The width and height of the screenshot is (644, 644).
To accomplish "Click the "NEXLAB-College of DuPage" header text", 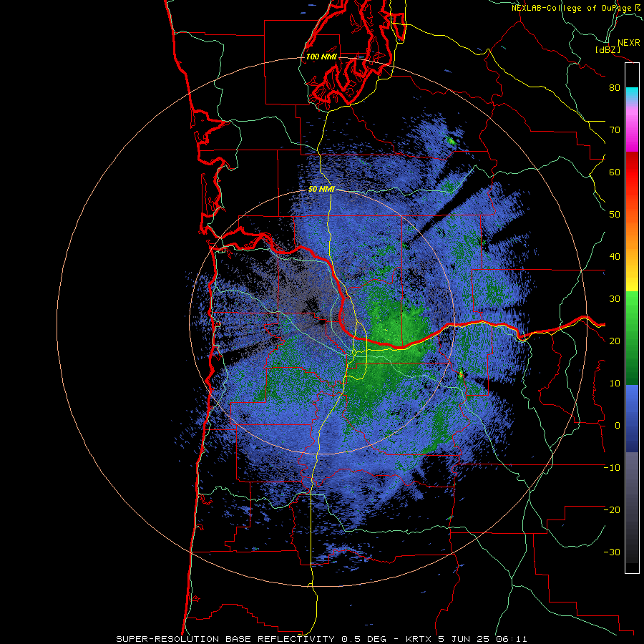I will coord(571,8).
